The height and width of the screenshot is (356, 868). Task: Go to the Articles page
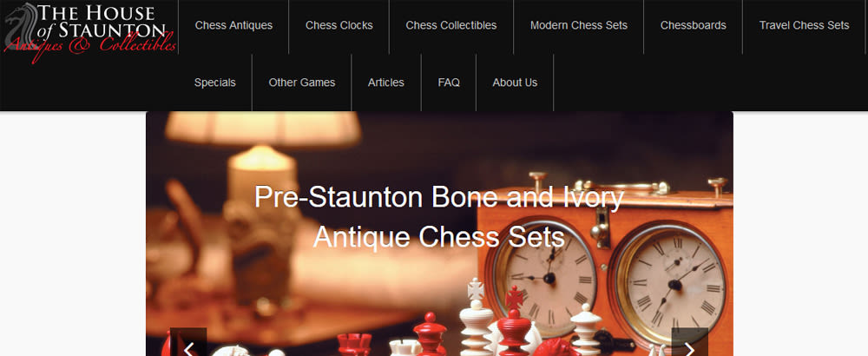(386, 82)
